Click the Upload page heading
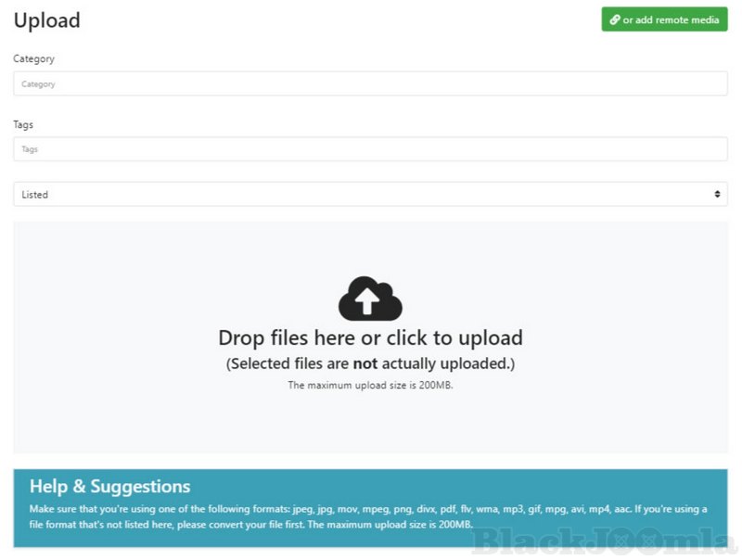Screen dimensions: 742x560 (x=47, y=20)
